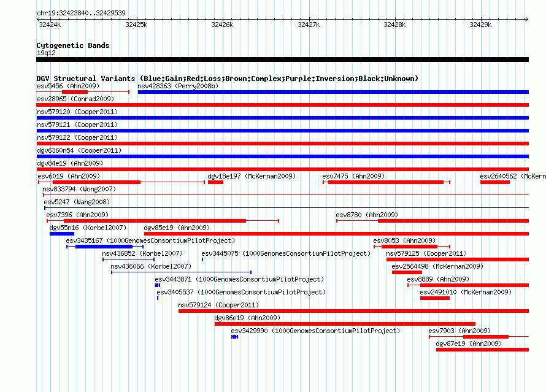Screen dimensions: 546x392
Task: Click the dgv18e197 short red bar
Action: pyautogui.click(x=215, y=182)
